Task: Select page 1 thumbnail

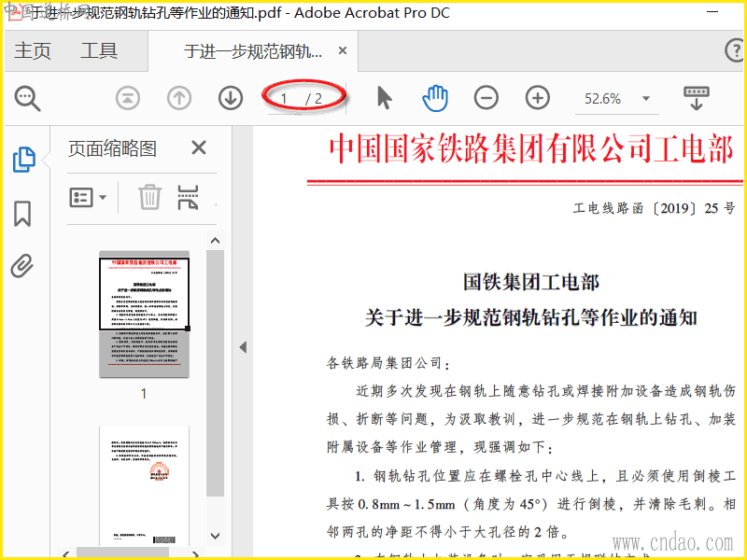Action: [144, 315]
